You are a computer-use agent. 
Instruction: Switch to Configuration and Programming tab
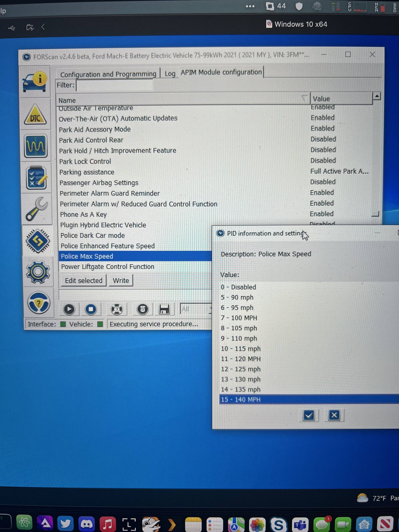coord(108,74)
